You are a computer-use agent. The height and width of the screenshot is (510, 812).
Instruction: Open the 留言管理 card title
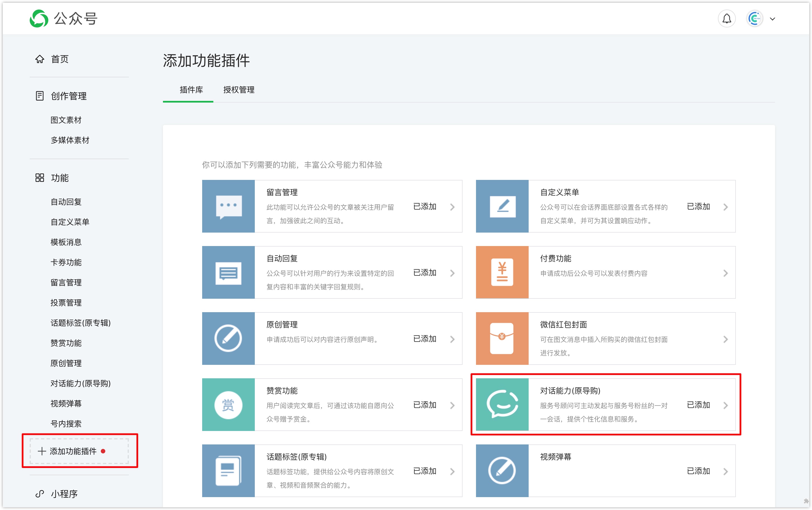pyautogui.click(x=282, y=192)
